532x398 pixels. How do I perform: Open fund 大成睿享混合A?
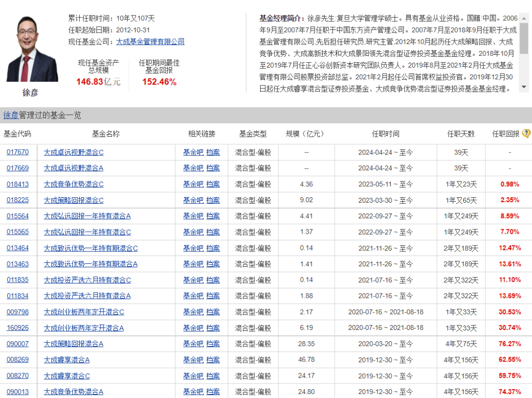click(x=66, y=360)
